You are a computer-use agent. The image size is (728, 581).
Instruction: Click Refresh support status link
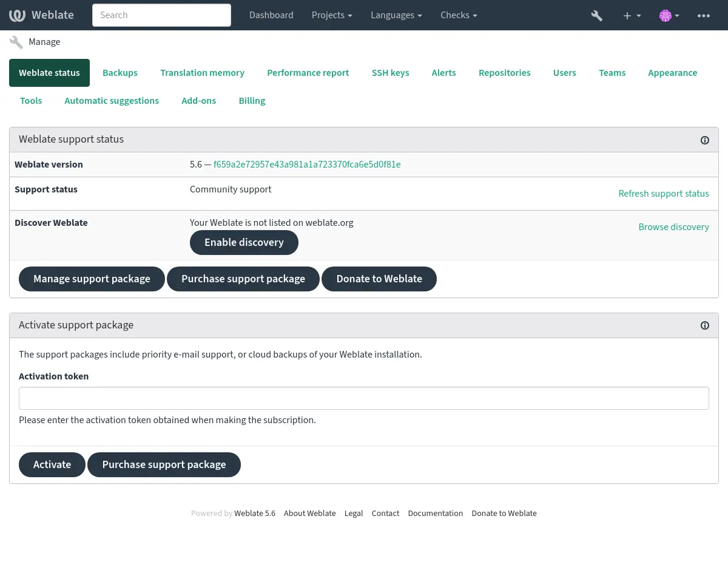[x=664, y=194]
